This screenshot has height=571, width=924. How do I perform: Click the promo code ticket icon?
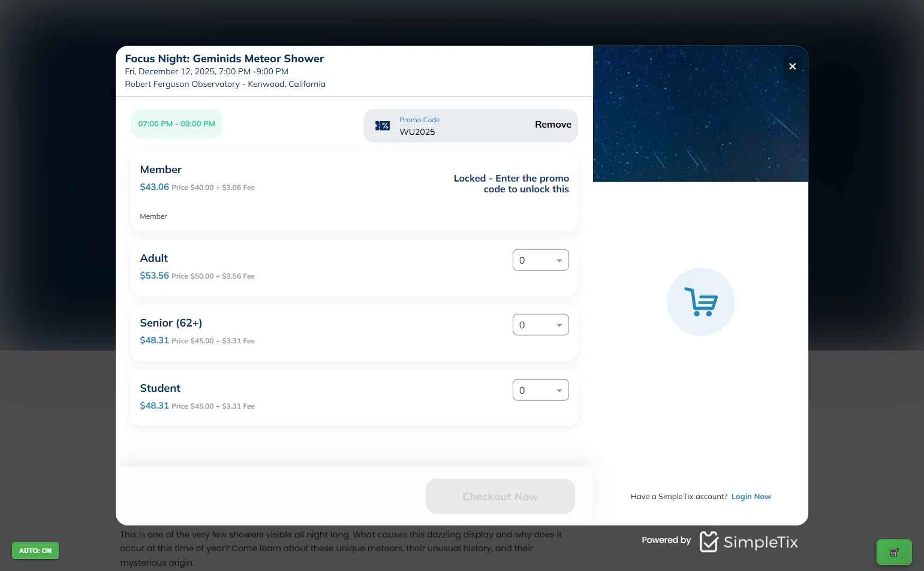tap(383, 126)
